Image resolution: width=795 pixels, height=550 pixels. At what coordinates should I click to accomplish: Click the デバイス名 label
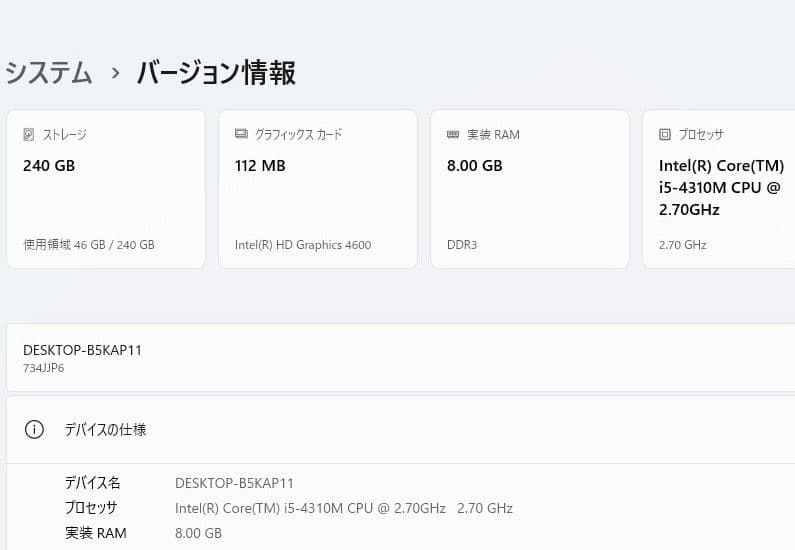(93, 483)
